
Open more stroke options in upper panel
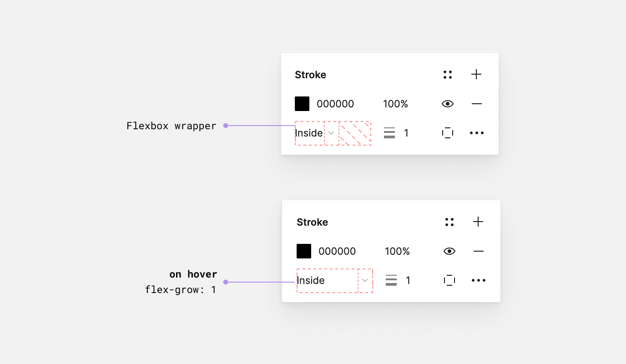(476, 133)
